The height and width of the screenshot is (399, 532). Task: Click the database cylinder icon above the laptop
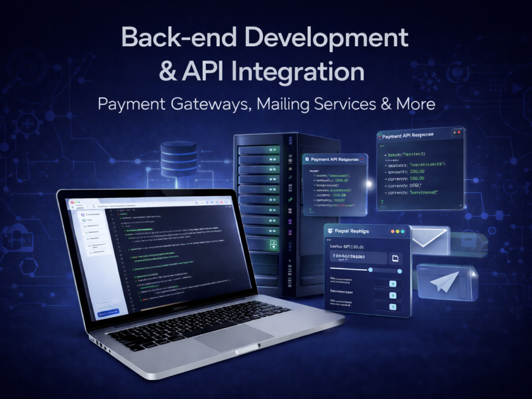tap(178, 159)
